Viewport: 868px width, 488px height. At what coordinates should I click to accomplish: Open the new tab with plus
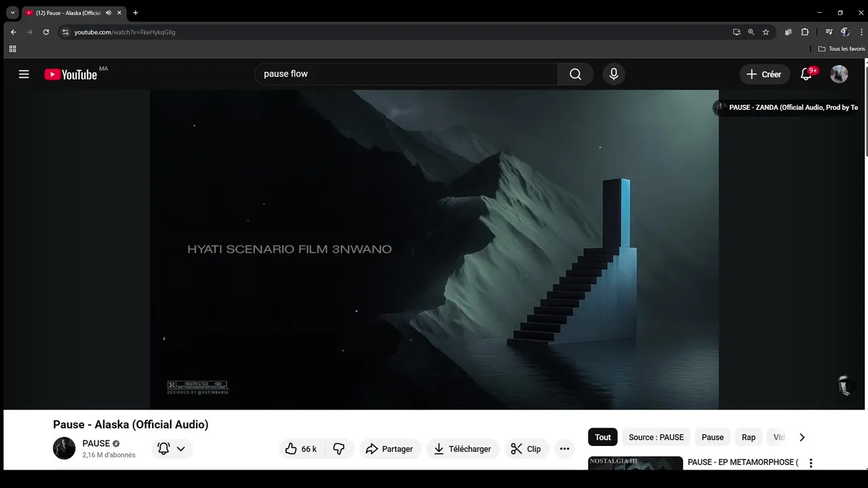point(136,12)
